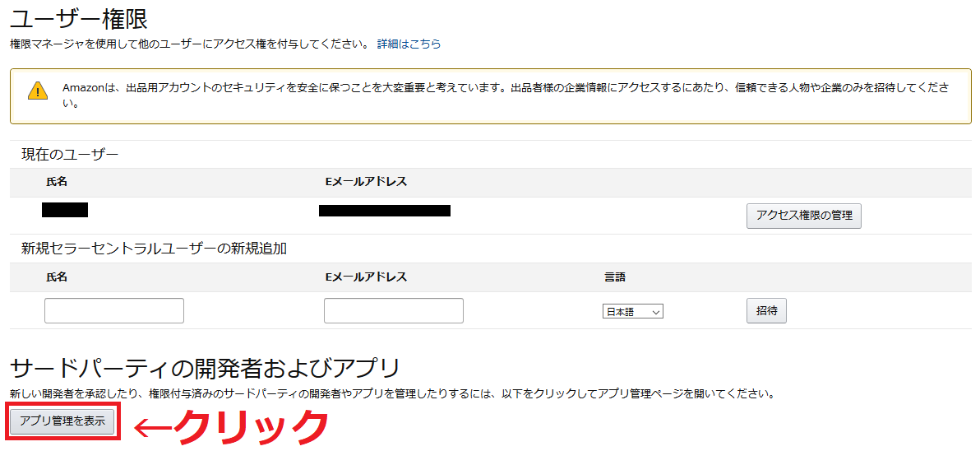Click the 氏名 column header under 現在のユーザー

tap(56, 182)
